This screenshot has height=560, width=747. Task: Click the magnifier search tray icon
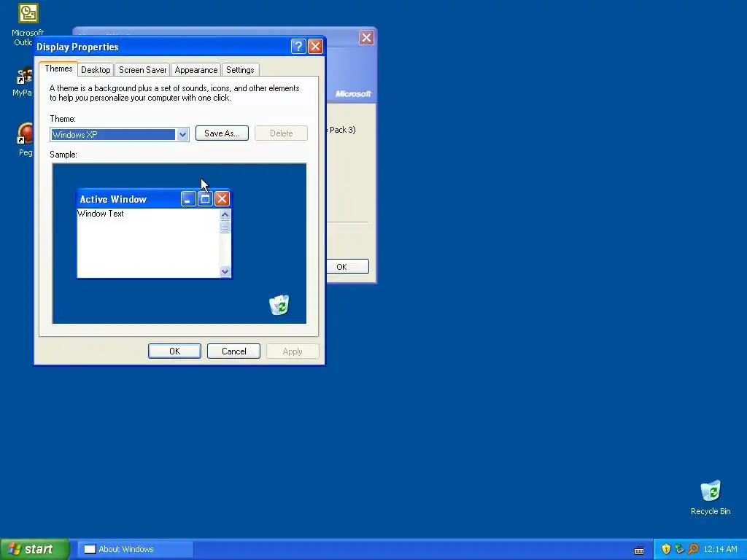tap(693, 549)
